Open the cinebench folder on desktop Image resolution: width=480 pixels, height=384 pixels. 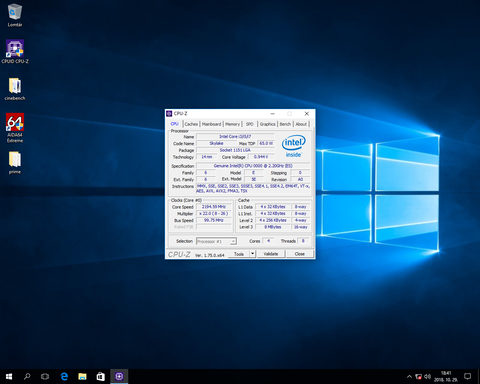tap(15, 89)
